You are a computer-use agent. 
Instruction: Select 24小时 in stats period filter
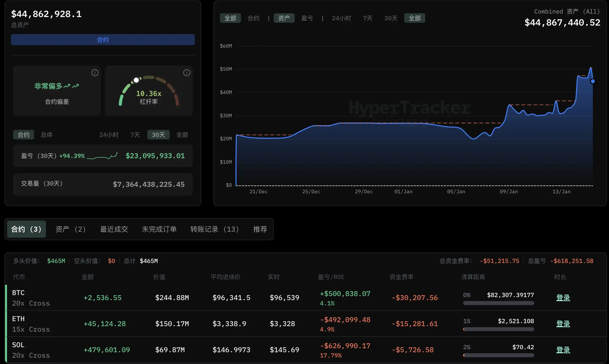pos(109,135)
